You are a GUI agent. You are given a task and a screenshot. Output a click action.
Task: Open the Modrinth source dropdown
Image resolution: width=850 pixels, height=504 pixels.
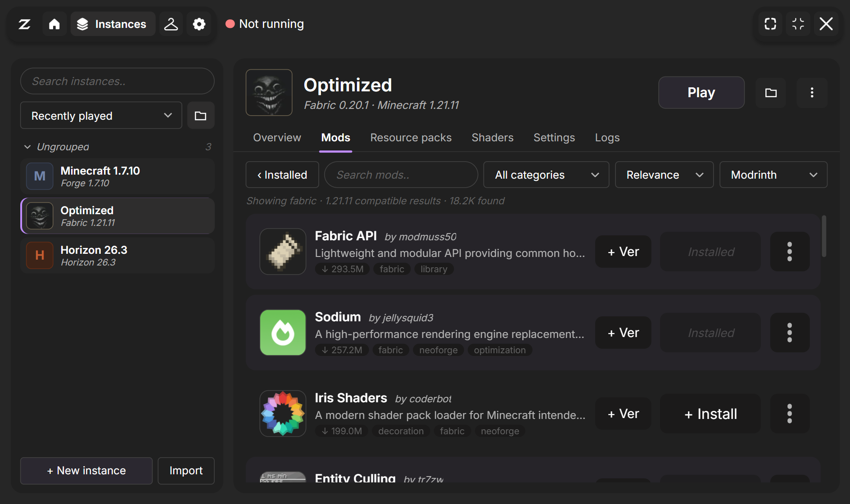pos(773,175)
